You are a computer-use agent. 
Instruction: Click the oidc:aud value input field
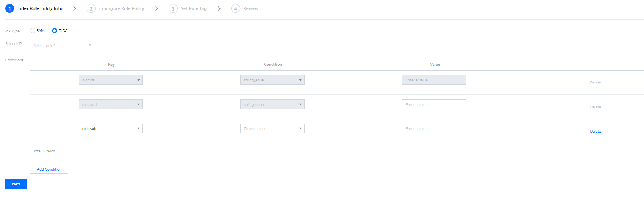(x=434, y=104)
